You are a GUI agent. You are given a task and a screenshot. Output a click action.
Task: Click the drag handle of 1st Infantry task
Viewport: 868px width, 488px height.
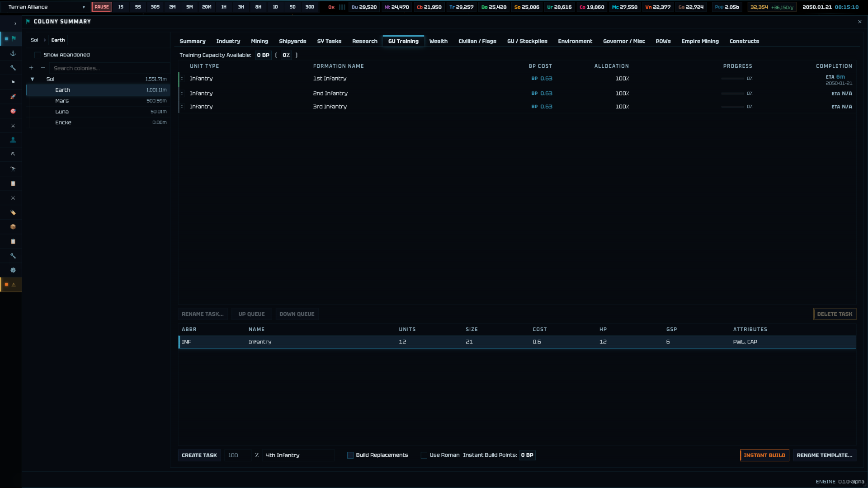182,79
